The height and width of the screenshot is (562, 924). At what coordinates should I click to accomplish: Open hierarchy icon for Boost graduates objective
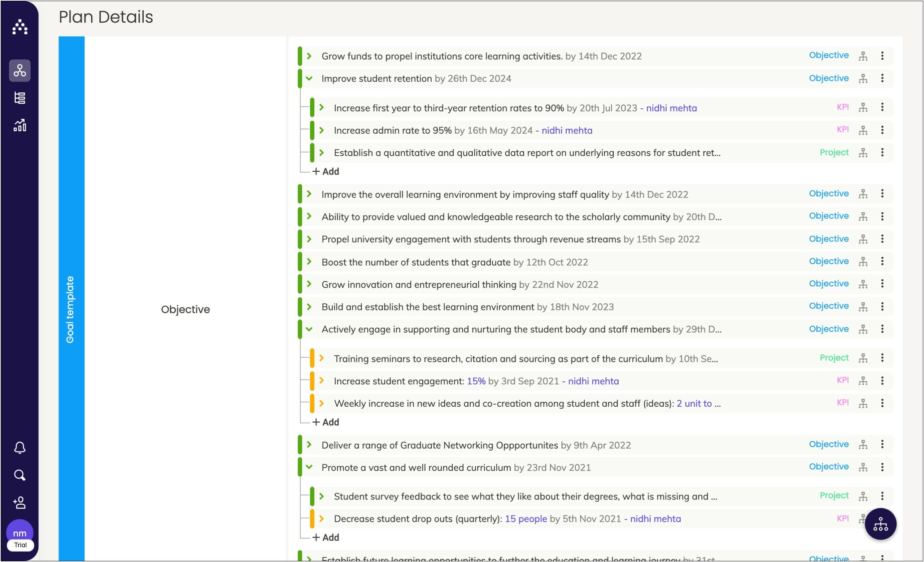click(x=863, y=261)
